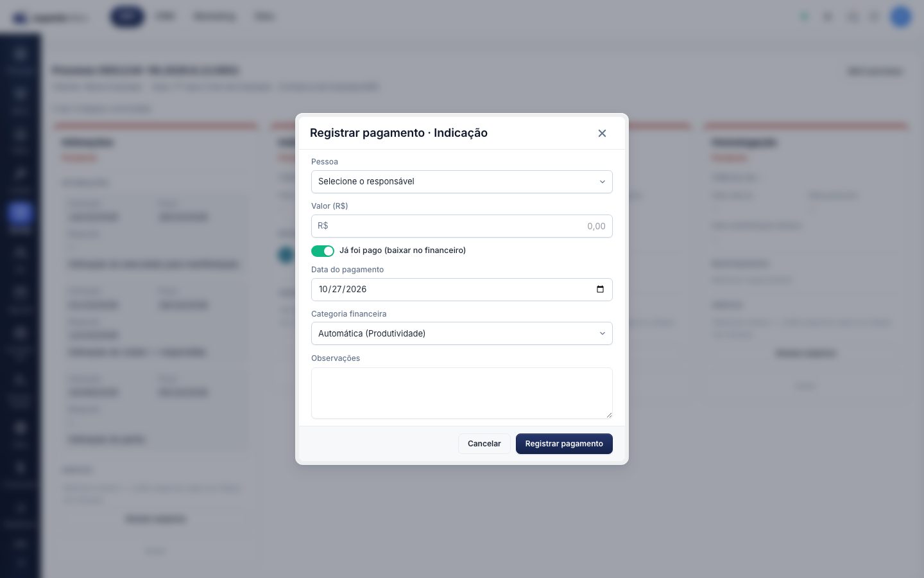
Task: Toggle the 'Já foi pago' switch
Action: [x=323, y=250]
